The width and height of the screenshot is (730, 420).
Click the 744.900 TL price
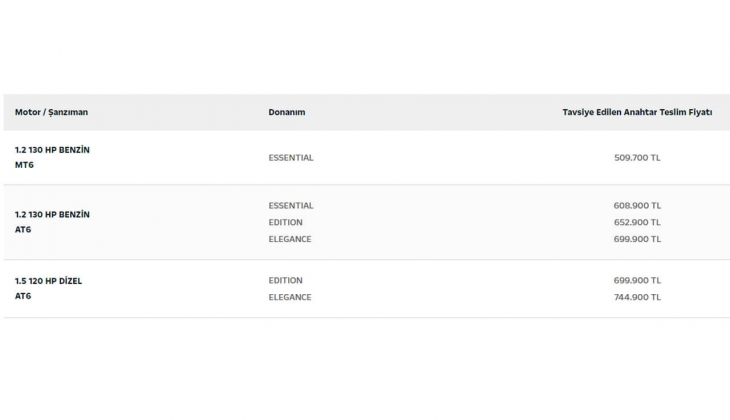tap(637, 297)
